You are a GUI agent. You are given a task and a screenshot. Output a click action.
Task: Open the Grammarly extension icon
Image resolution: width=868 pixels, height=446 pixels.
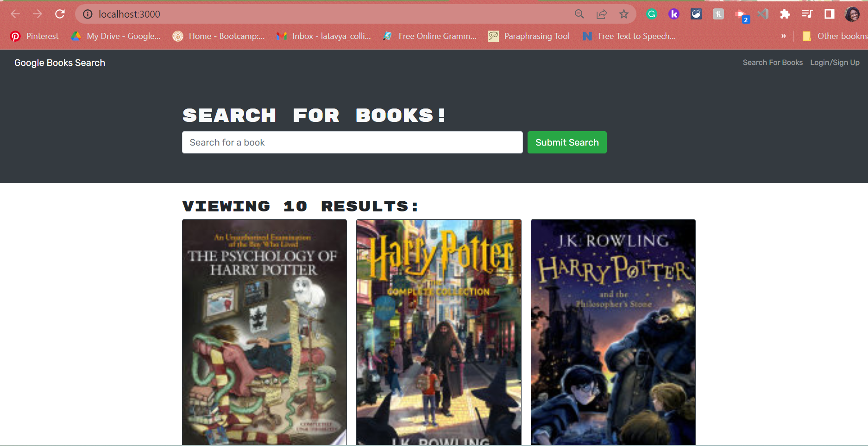tap(652, 14)
